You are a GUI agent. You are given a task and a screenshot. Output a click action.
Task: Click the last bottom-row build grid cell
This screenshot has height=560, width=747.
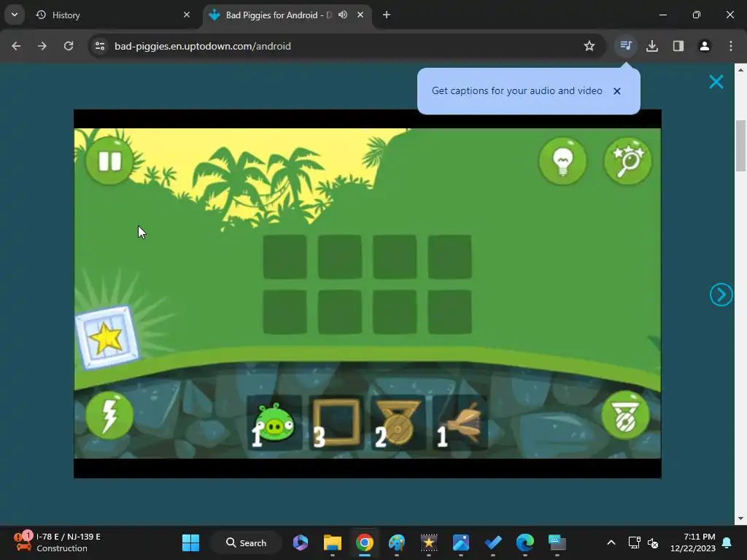(449, 312)
